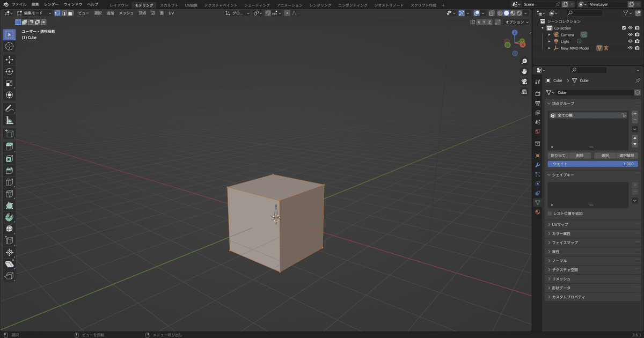Expand the カスタムプロパティ panel

(x=593, y=297)
